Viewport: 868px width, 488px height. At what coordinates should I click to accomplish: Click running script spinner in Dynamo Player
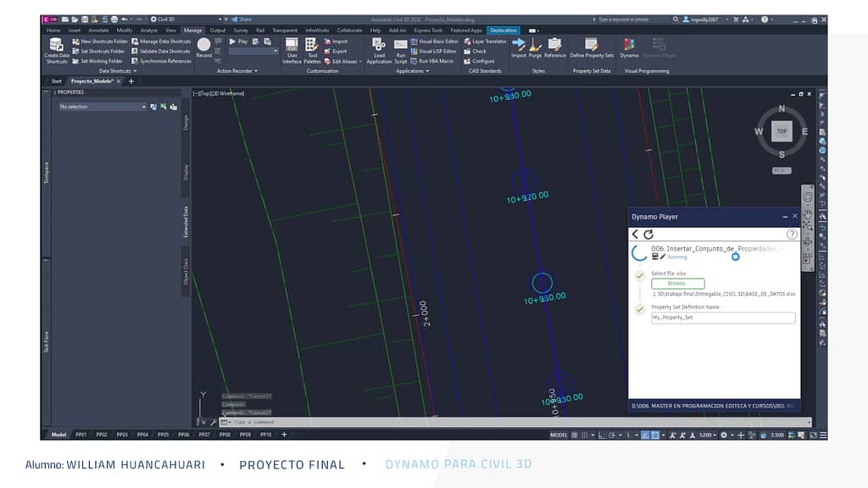click(x=640, y=252)
